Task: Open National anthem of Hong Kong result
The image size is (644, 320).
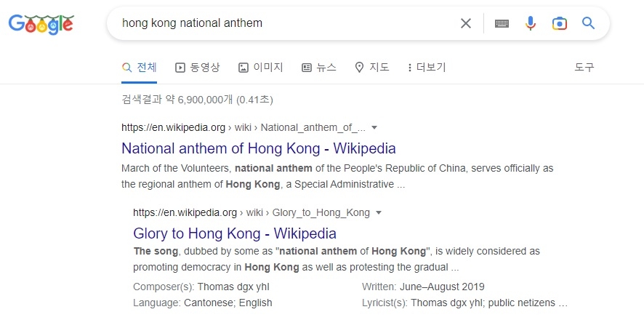Action: 259,148
